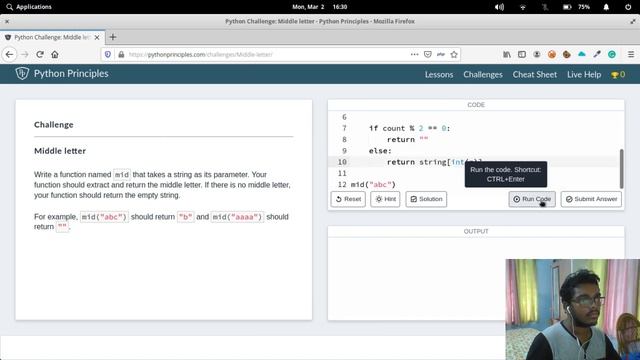
Task: Click the code editor vertical scrollbar
Action: 621,169
